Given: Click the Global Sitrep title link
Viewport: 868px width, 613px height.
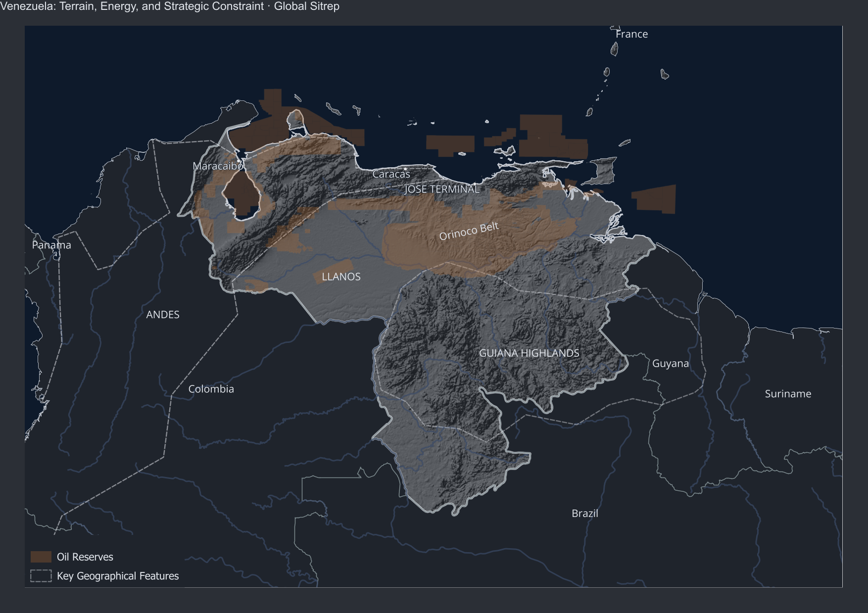Looking at the screenshot, I should click(306, 6).
